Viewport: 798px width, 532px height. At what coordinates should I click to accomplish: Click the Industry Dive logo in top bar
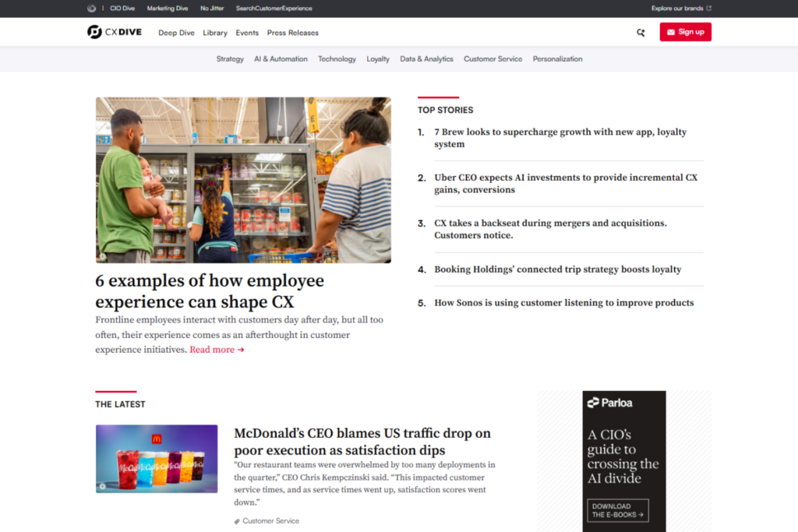tap(92, 8)
